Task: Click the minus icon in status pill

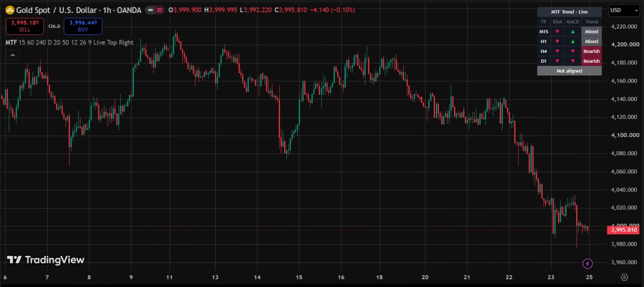Action: coord(150,10)
